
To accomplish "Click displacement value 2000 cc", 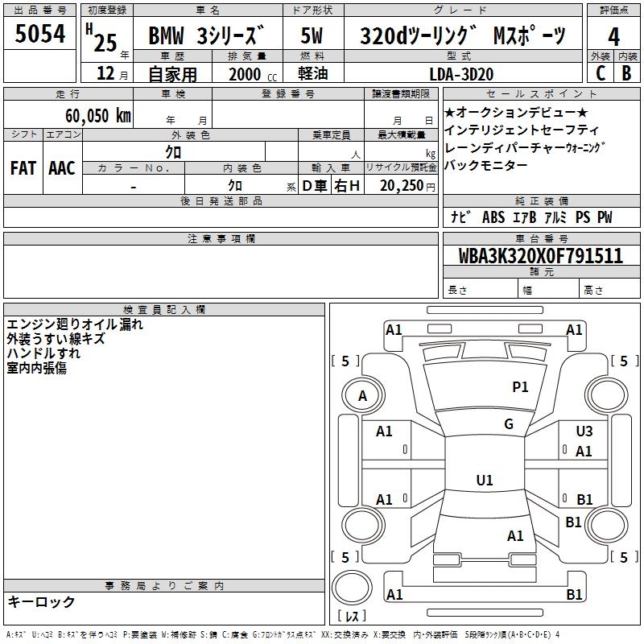I will click(253, 74).
